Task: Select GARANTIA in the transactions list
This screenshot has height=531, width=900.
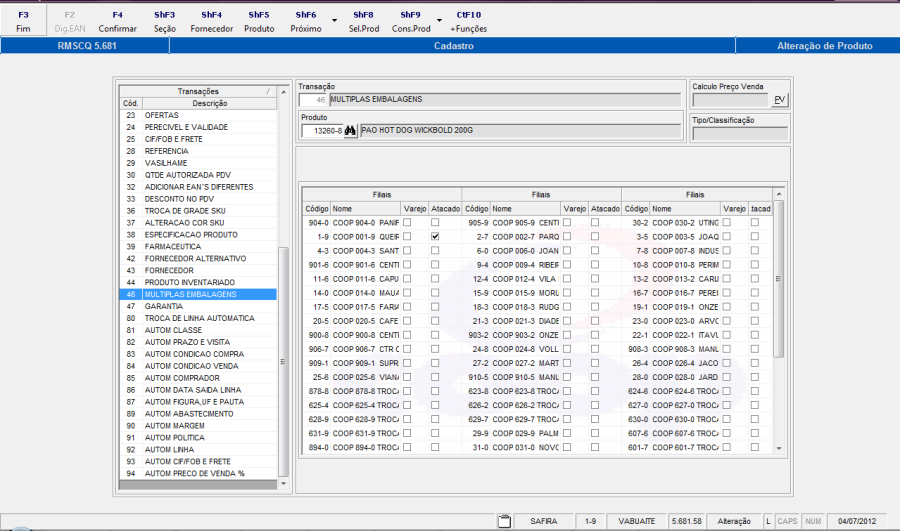Action: point(166,306)
